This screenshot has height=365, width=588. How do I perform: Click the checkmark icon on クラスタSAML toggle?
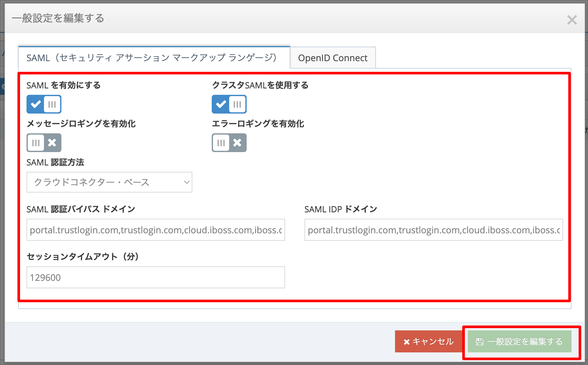click(221, 104)
